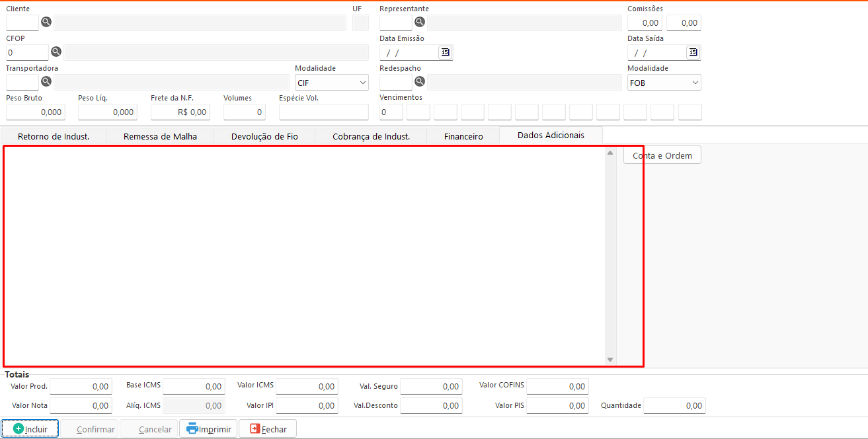Open the Transportadora search magnifier
Image resolution: width=868 pixels, height=439 pixels.
(x=46, y=81)
